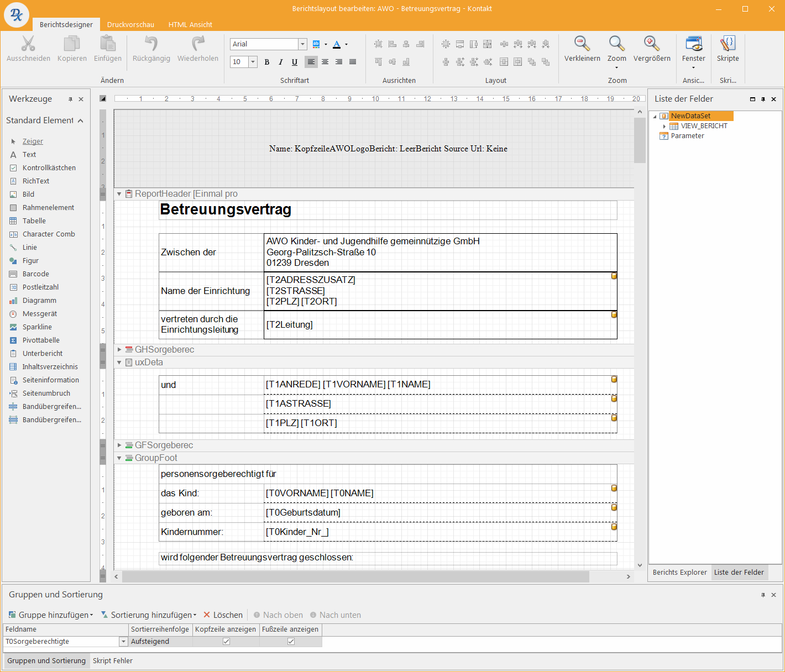Select the Bild element tool

28,195
